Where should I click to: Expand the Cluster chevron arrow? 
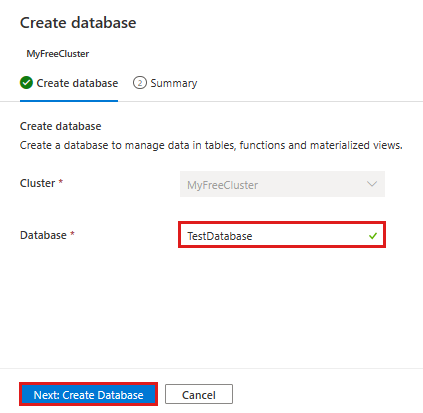372,184
